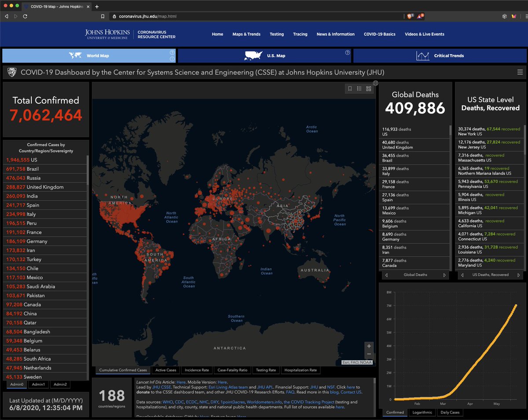
Task: Click the critical trends chart icon
Action: [423, 56]
